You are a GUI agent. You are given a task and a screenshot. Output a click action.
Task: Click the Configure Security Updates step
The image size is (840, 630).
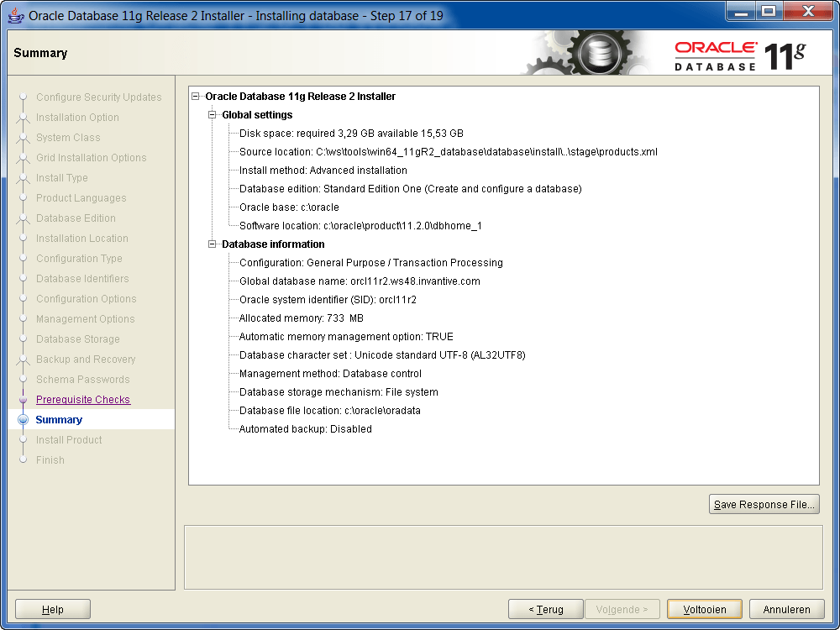point(98,97)
